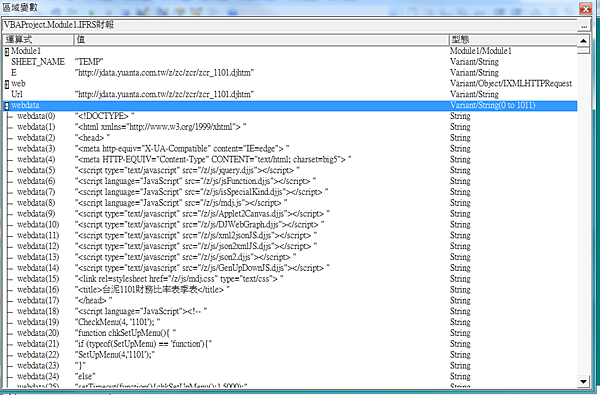Click the "TEMP" value
This screenshot has height=395, width=600.
[x=89, y=62]
